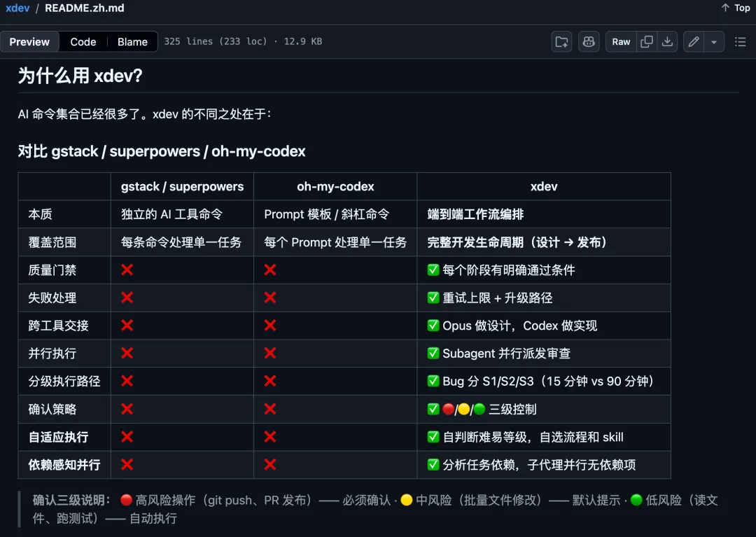The height and width of the screenshot is (537, 756).
Task: Click the 端到端工作流编排 table cell
Action: 475,214
